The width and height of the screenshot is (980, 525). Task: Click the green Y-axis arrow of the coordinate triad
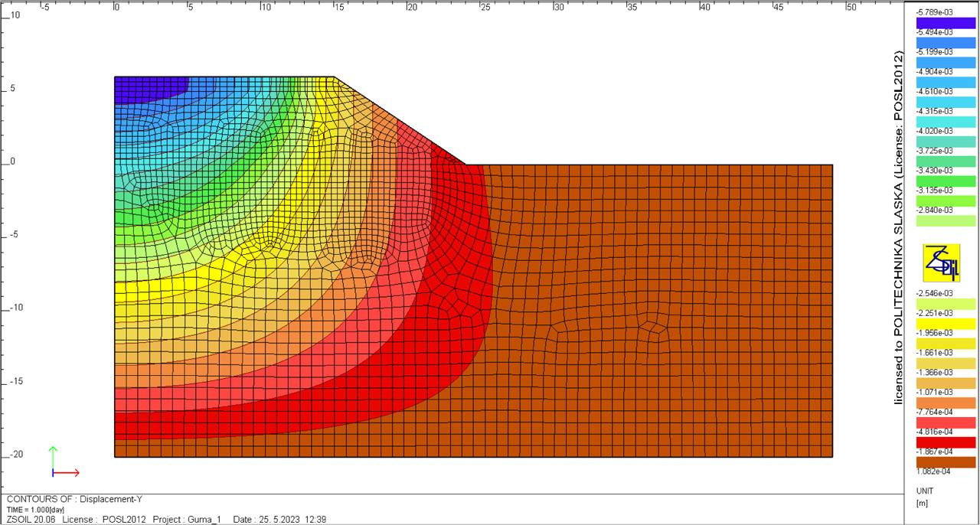tap(53, 457)
